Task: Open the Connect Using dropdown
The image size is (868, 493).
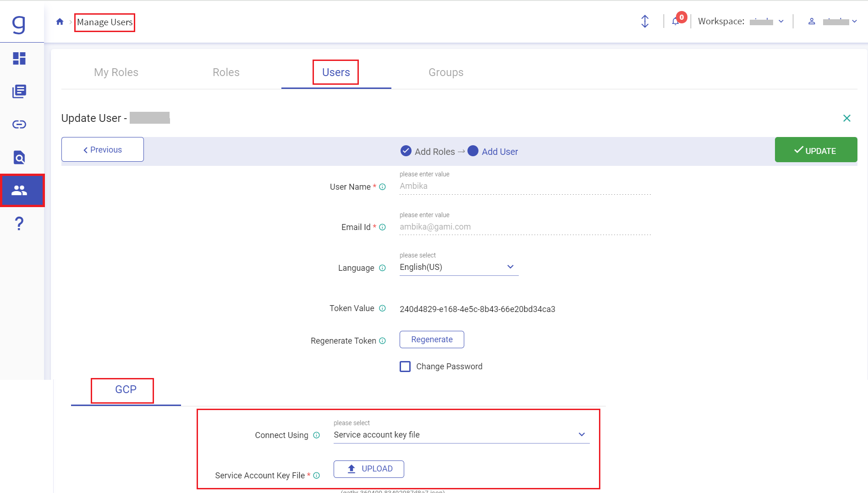Action: coord(461,435)
